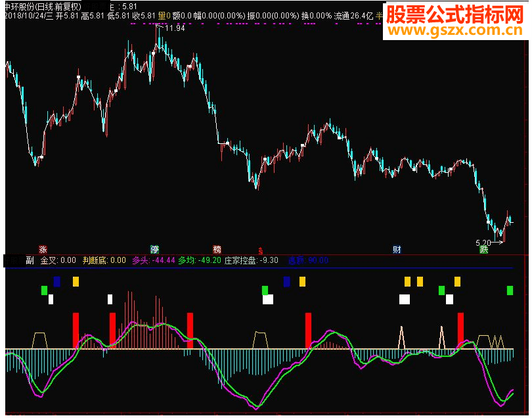Click the 11.94 peak price label

tap(175, 28)
